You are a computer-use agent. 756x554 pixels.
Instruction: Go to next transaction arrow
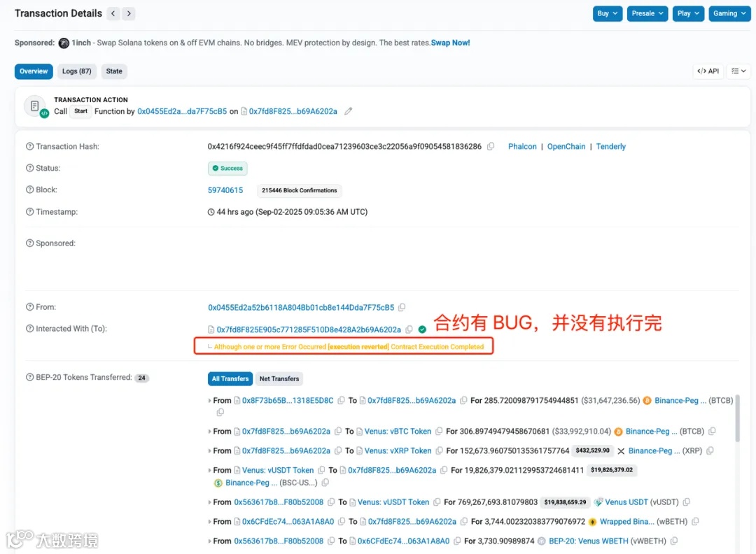pyautogui.click(x=129, y=13)
